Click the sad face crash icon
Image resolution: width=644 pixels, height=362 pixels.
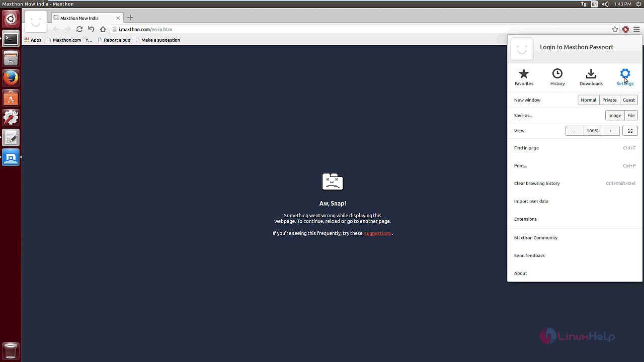(333, 182)
